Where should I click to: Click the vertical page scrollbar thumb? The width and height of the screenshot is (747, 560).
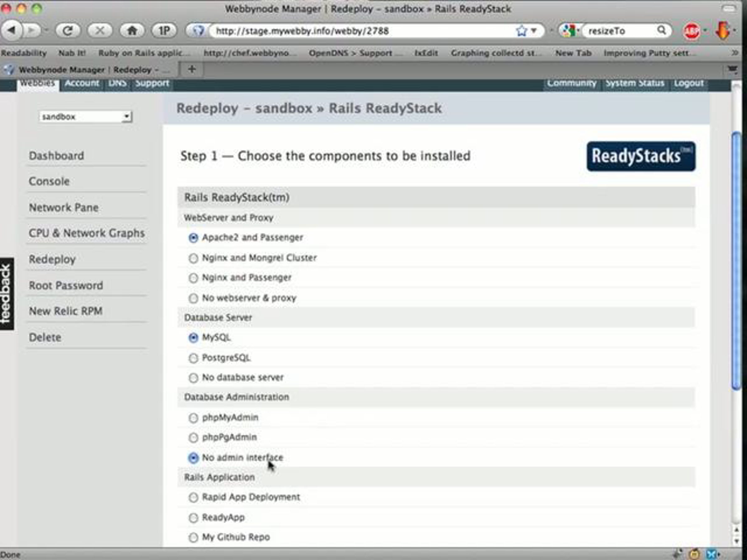point(736,261)
